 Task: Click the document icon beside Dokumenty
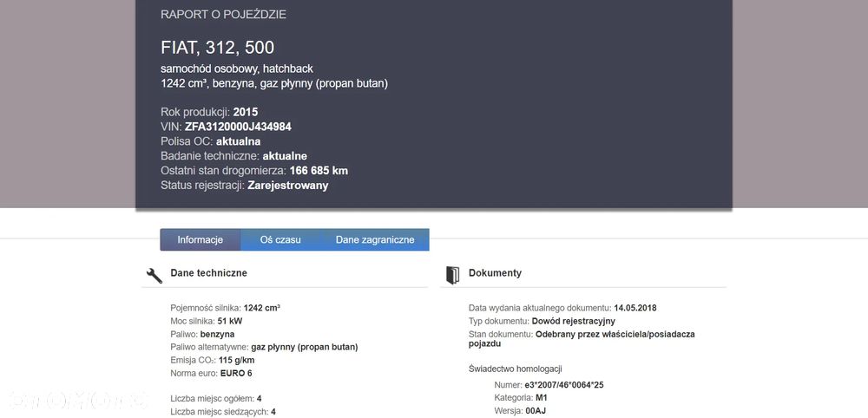click(452, 275)
